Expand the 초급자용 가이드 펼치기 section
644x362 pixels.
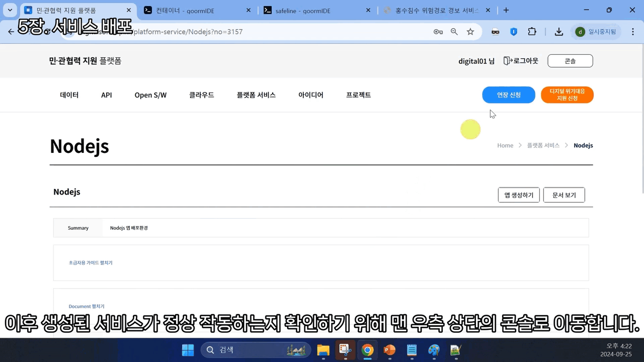tap(91, 263)
